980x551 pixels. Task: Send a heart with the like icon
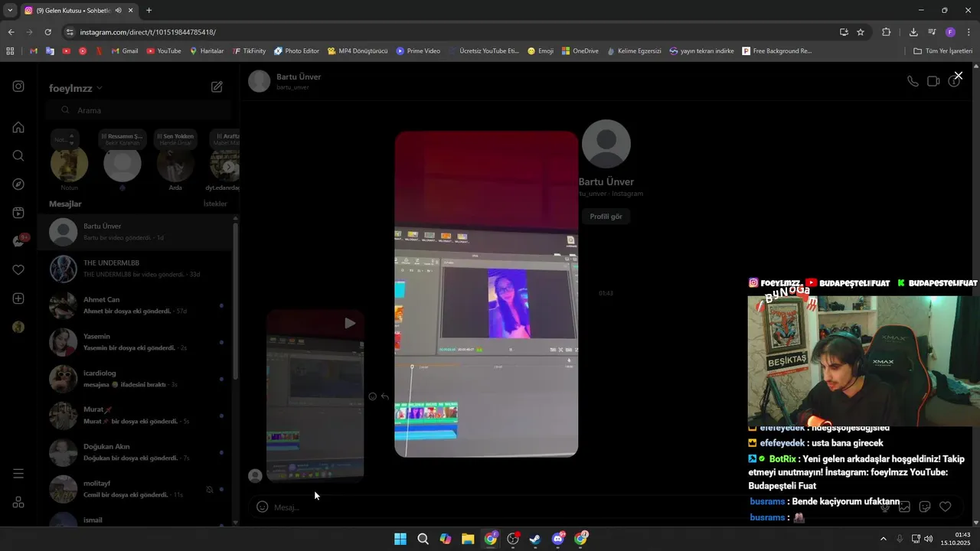pyautogui.click(x=946, y=507)
